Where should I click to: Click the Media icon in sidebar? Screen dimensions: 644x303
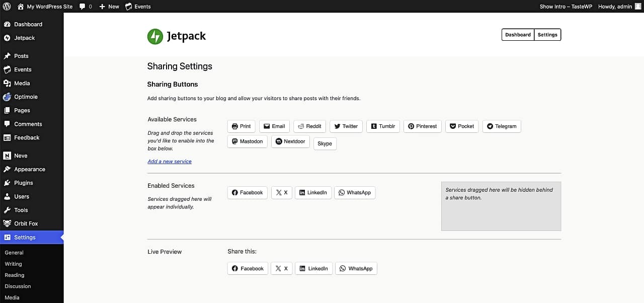[x=7, y=83]
